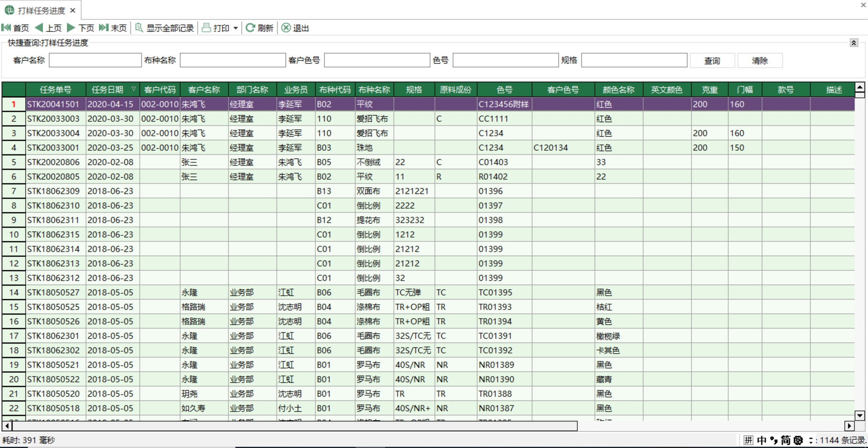Close the 打样任务进度 tab
Viewport: 868px width, 448px height.
coord(73,10)
